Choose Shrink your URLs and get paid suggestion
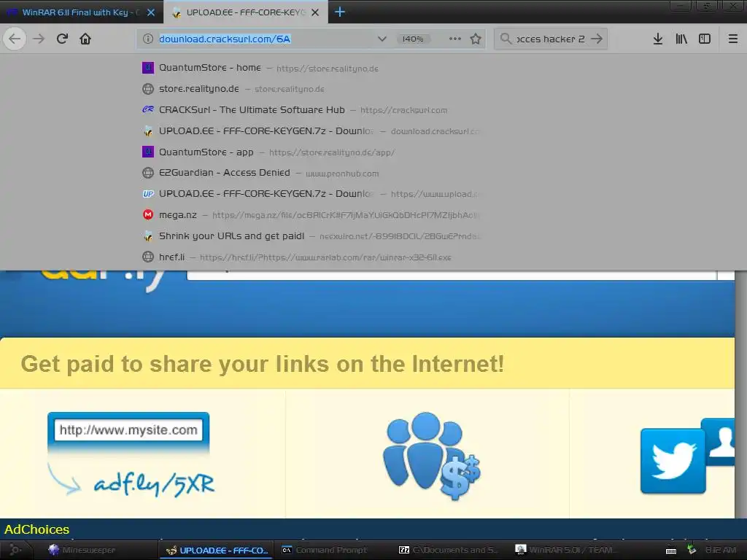The height and width of the screenshot is (560, 747). 312,236
